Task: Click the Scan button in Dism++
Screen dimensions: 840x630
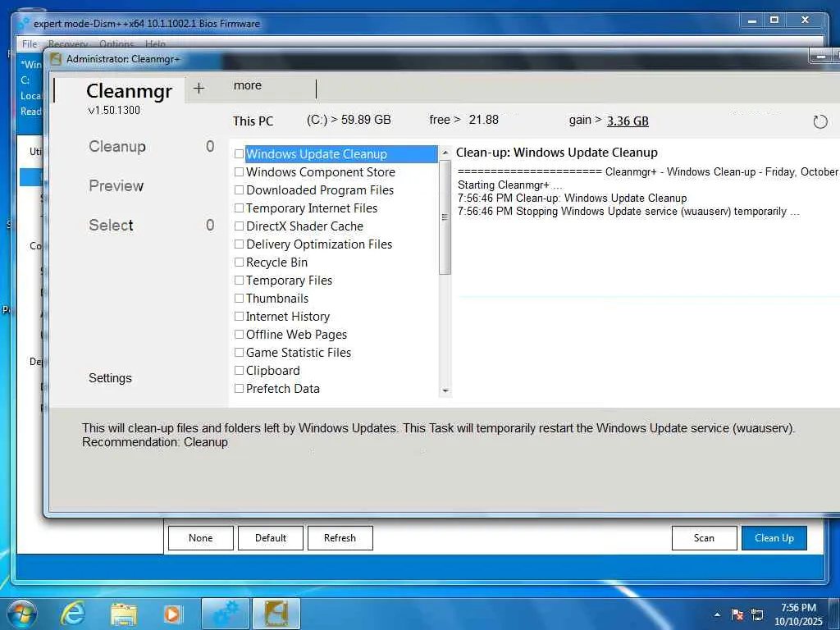Action: click(x=704, y=538)
